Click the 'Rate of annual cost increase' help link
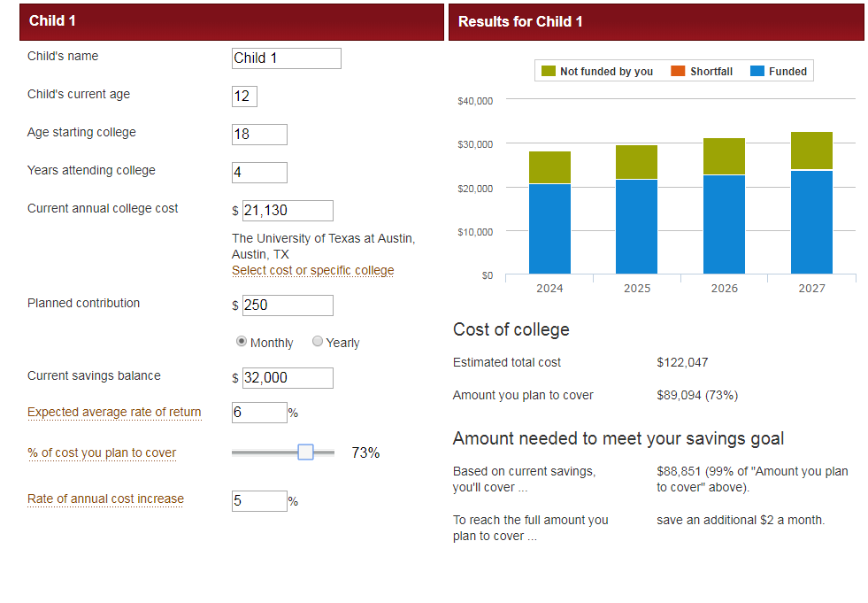 [105, 499]
